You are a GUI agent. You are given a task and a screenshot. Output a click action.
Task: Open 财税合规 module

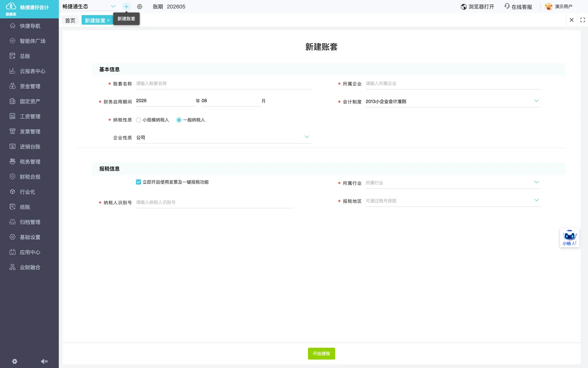coord(29,177)
